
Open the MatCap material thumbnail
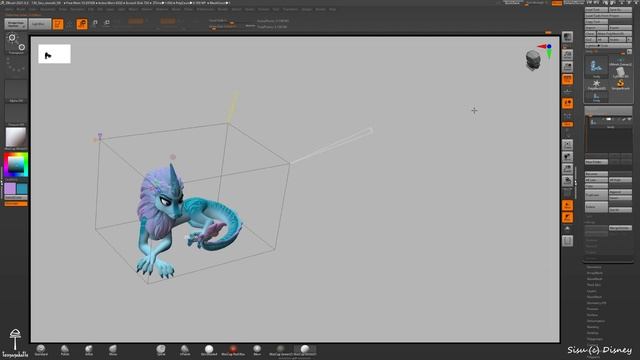(16, 138)
